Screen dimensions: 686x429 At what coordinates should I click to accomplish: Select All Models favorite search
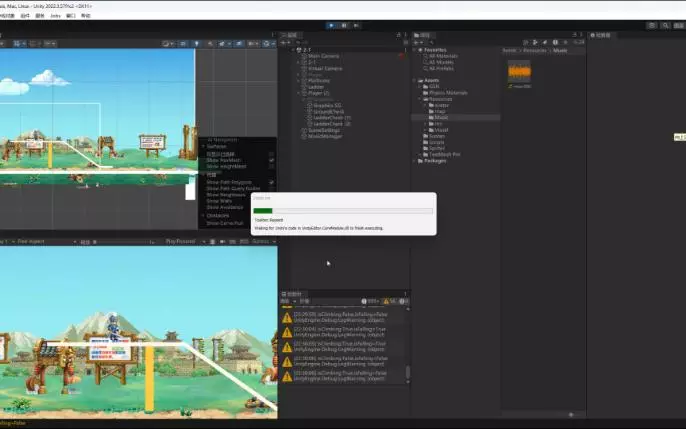click(x=441, y=62)
